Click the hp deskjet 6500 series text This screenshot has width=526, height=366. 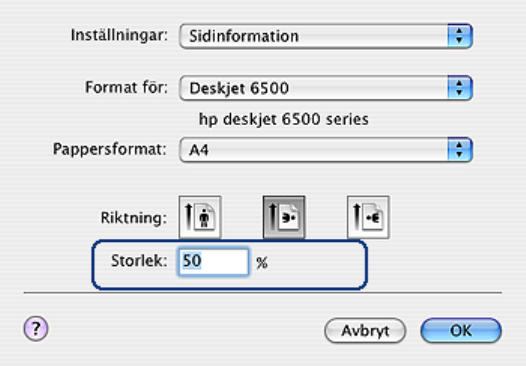point(284,119)
